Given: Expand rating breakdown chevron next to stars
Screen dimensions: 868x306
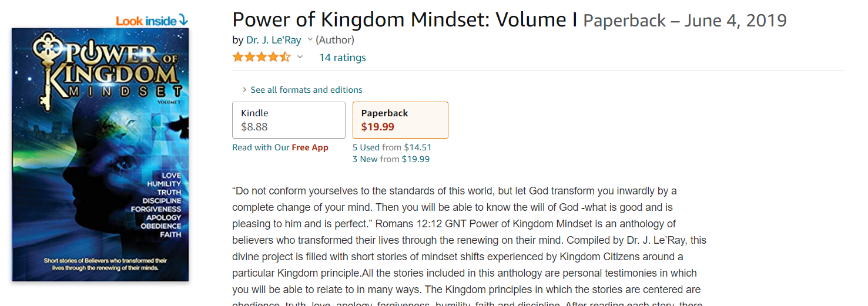Looking at the screenshot, I should (x=300, y=57).
